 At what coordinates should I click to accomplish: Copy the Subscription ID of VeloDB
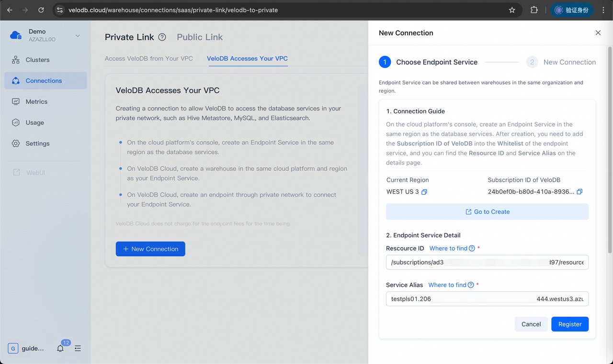click(x=579, y=191)
